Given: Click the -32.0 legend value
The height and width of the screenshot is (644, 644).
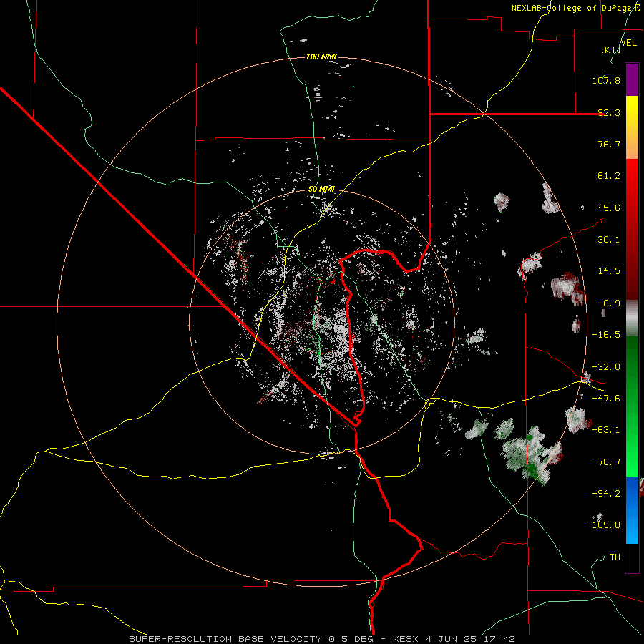Looking at the screenshot, I should click(x=606, y=367).
